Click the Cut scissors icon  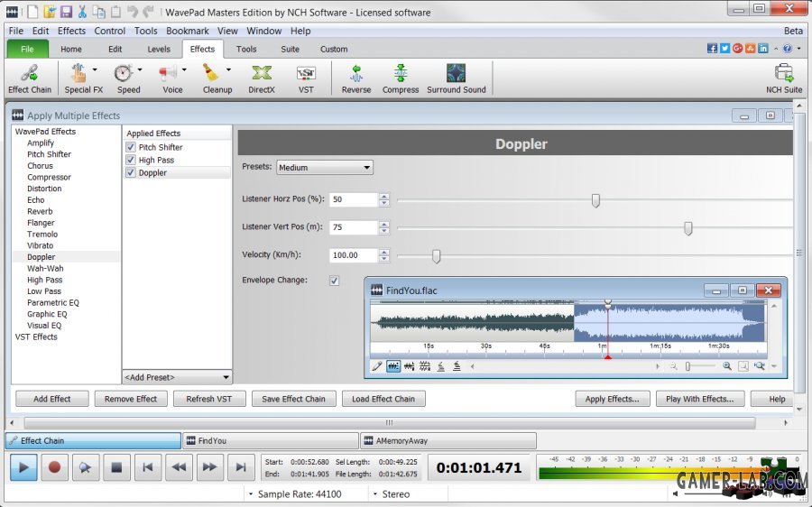82,12
